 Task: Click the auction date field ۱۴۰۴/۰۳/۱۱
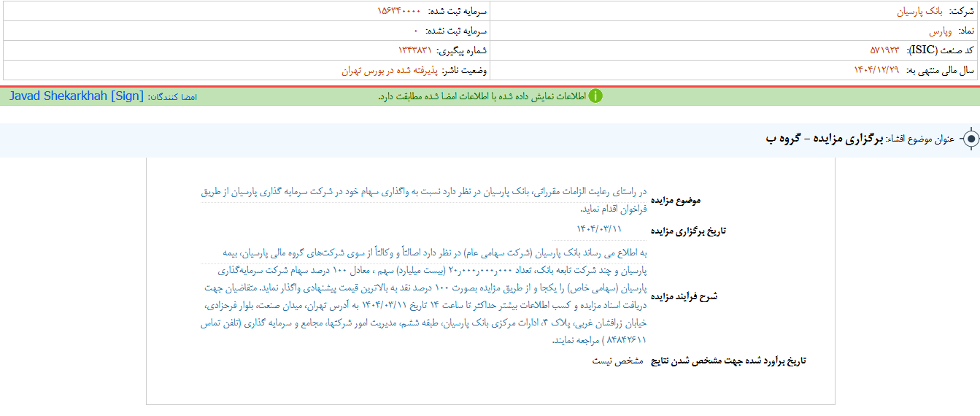[600, 228]
